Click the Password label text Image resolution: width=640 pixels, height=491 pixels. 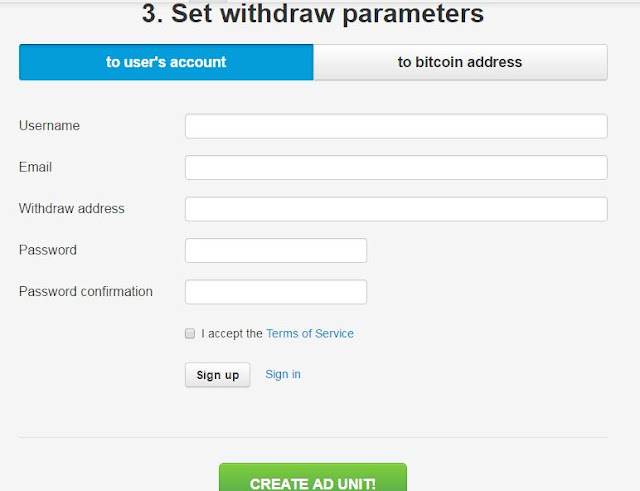pos(48,250)
